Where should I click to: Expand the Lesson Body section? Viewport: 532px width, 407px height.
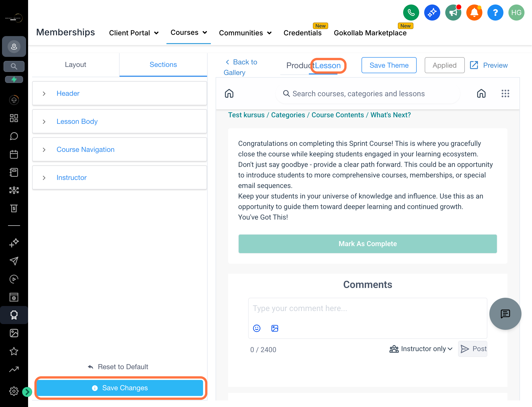click(120, 122)
